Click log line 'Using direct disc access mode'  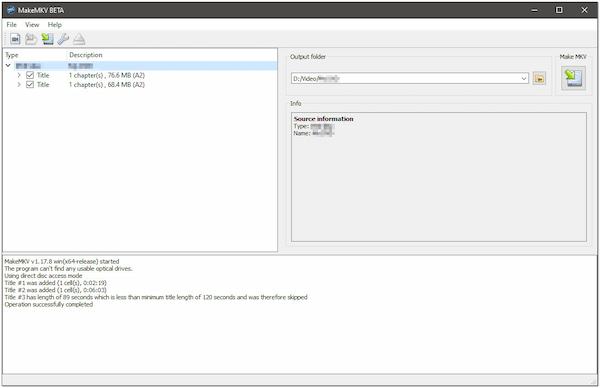coord(43,276)
